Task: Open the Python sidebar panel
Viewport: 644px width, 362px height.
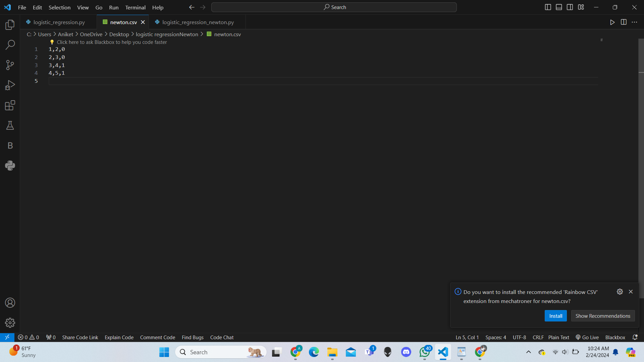Action: tap(10, 166)
